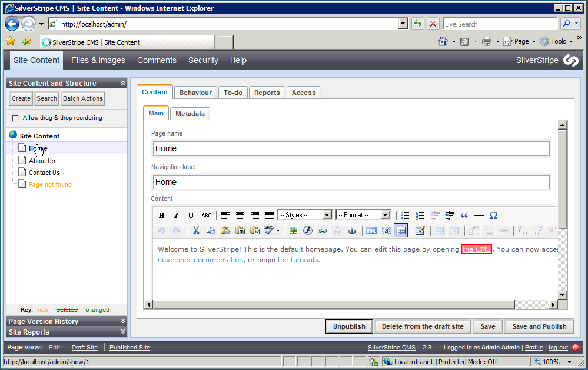Center align the content text

pyautogui.click(x=240, y=216)
